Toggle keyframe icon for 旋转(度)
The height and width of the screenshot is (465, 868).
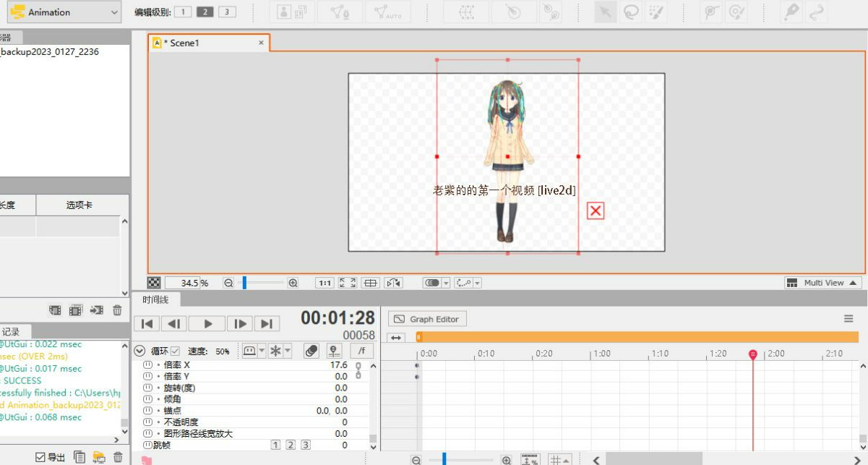point(148,388)
